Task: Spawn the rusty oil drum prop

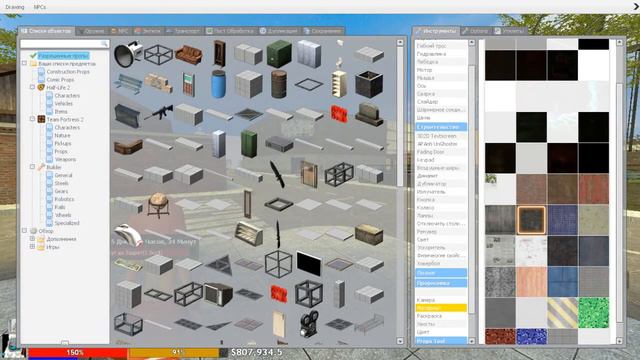Action: pyautogui.click(x=279, y=84)
